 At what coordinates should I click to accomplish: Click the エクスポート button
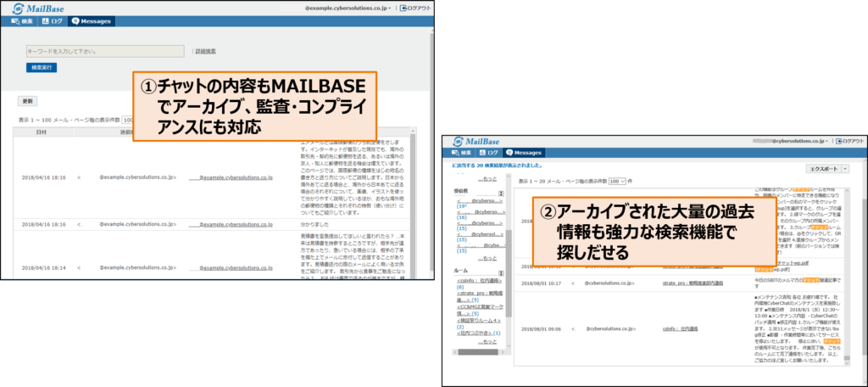(x=823, y=169)
